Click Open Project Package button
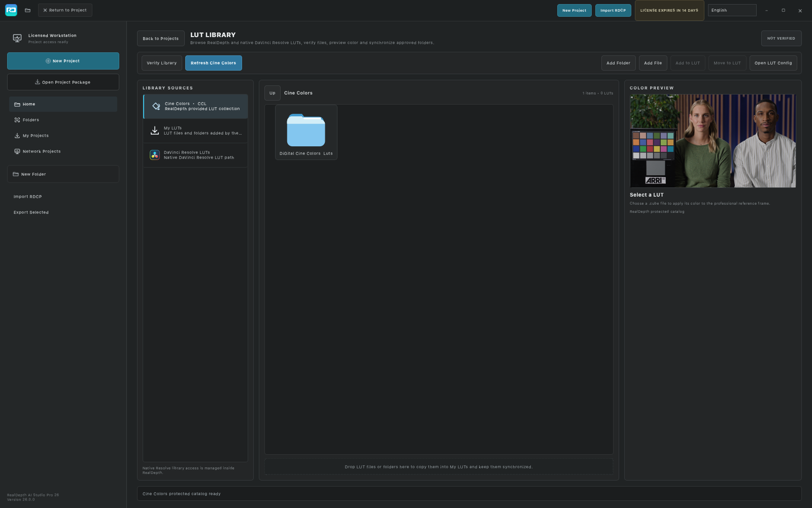 pyautogui.click(x=63, y=82)
